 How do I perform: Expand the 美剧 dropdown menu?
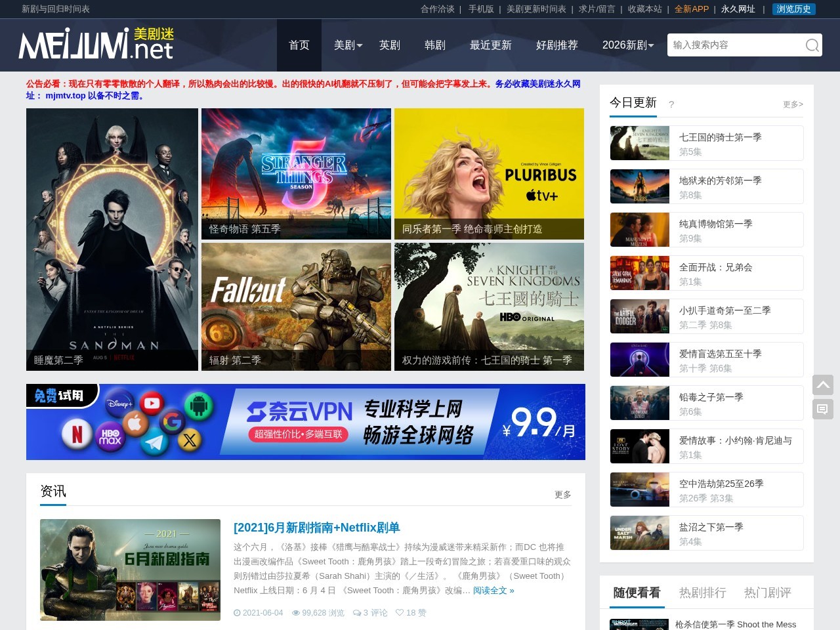348,45
